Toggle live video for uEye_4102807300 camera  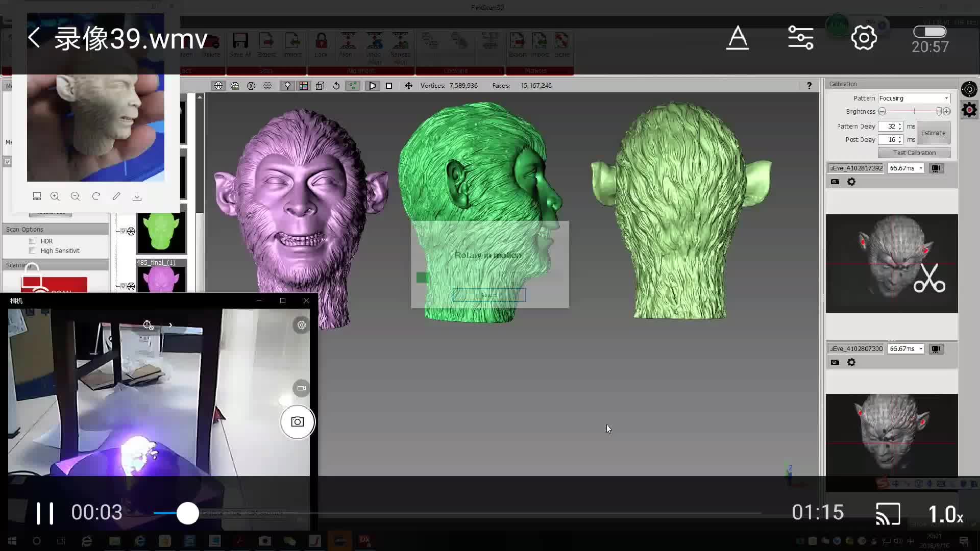click(x=936, y=348)
